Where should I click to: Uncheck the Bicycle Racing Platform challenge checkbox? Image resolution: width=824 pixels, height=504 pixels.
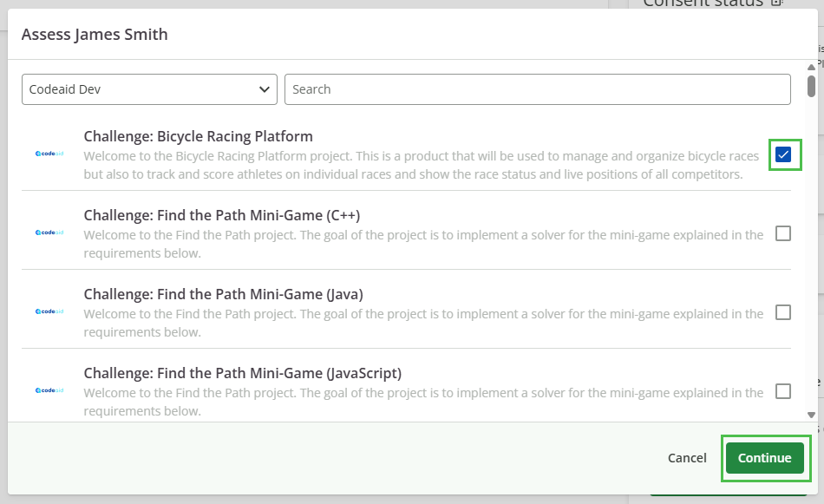point(783,154)
